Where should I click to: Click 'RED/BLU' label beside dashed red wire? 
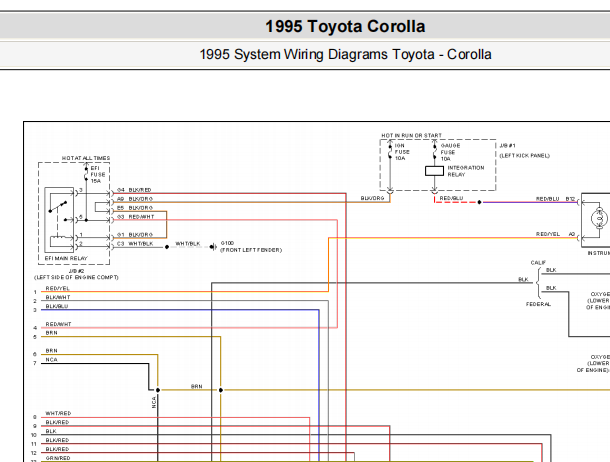(x=451, y=198)
